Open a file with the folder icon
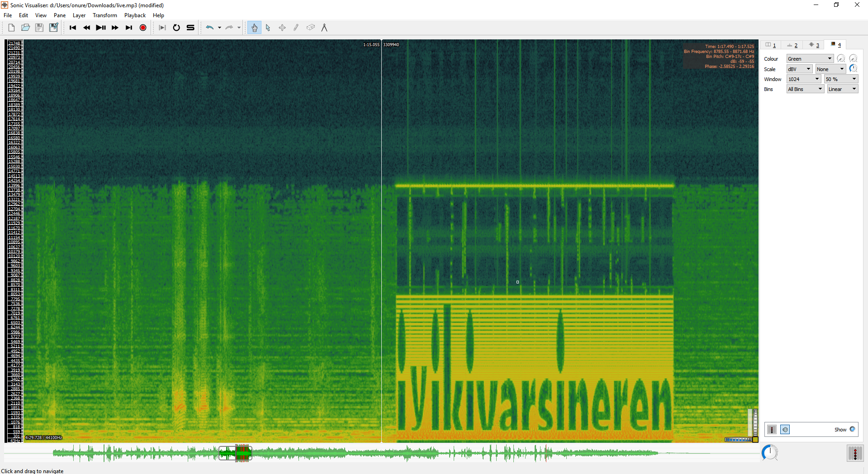The image size is (868, 474). [25, 28]
